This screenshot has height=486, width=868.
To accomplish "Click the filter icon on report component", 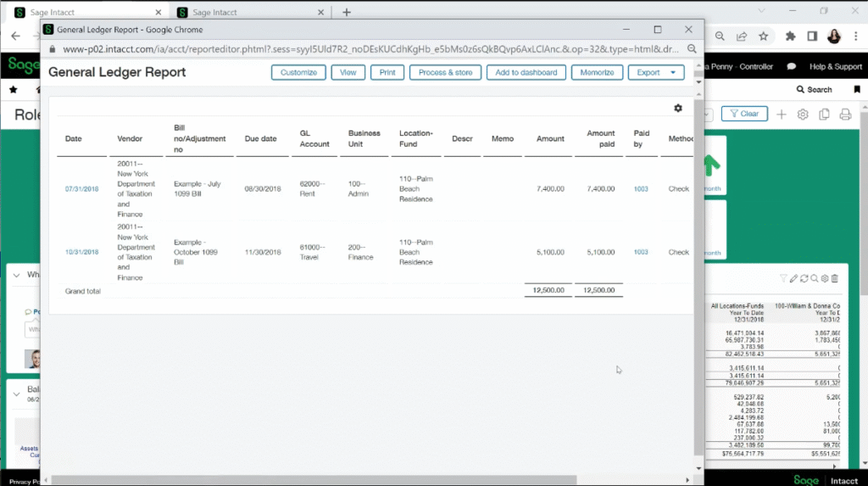I will (x=783, y=278).
